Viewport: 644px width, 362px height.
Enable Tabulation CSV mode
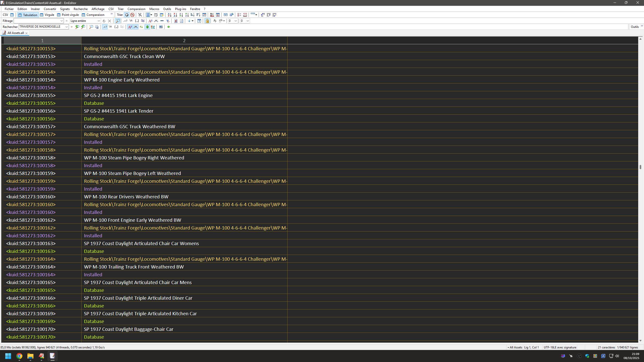[28, 15]
